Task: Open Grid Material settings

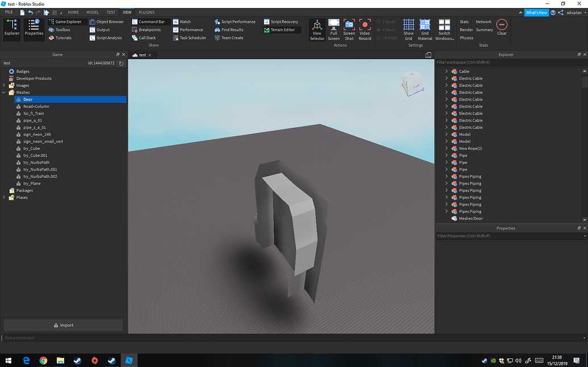Action: pyautogui.click(x=424, y=30)
